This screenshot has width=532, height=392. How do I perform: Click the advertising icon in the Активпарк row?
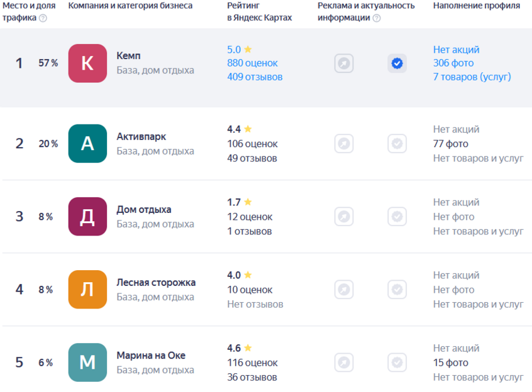point(344,143)
